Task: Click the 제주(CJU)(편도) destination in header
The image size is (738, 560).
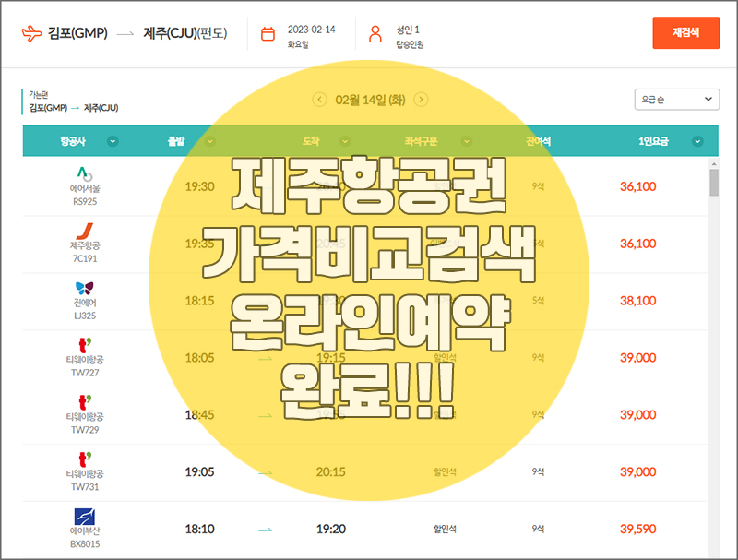Action: [x=185, y=33]
